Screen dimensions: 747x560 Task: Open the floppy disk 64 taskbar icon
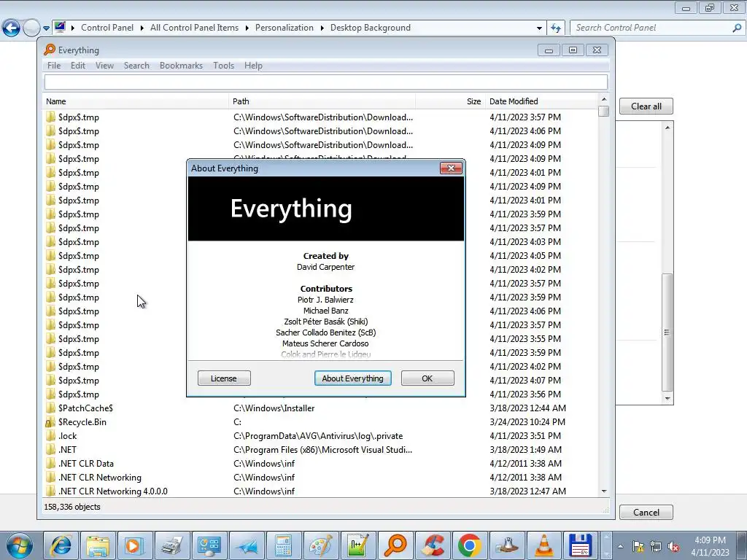(x=581, y=545)
